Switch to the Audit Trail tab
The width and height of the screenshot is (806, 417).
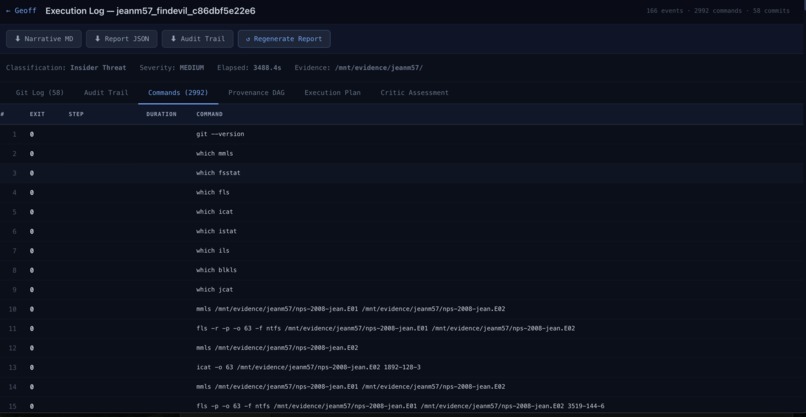[x=106, y=93]
